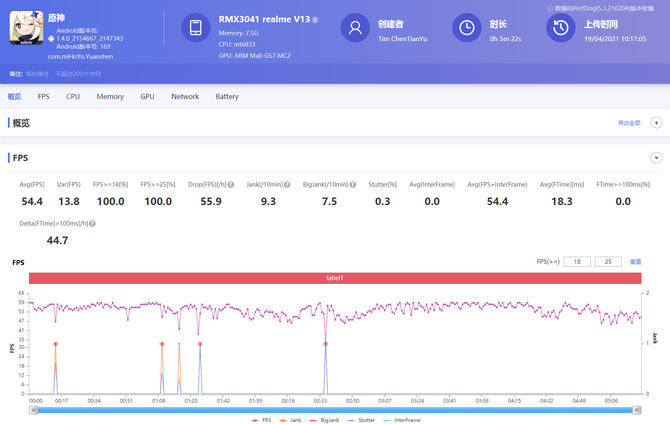Open help icon next to Delta(FTime)>100ms[/h]
Screen dimensions: 670x424
(x=92, y=224)
